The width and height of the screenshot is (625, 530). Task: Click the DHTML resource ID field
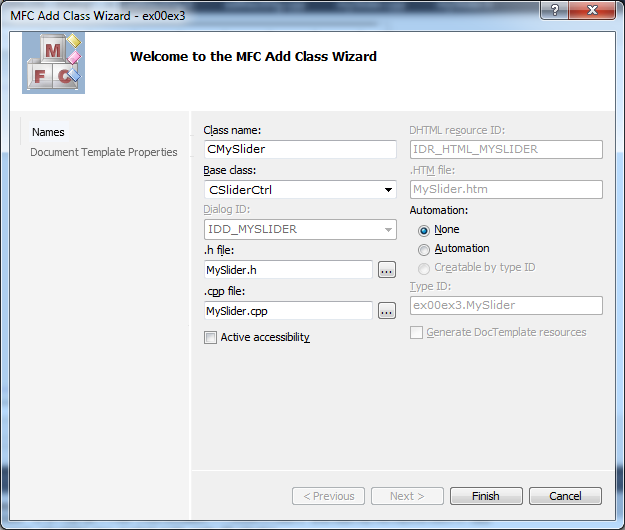tap(506, 149)
